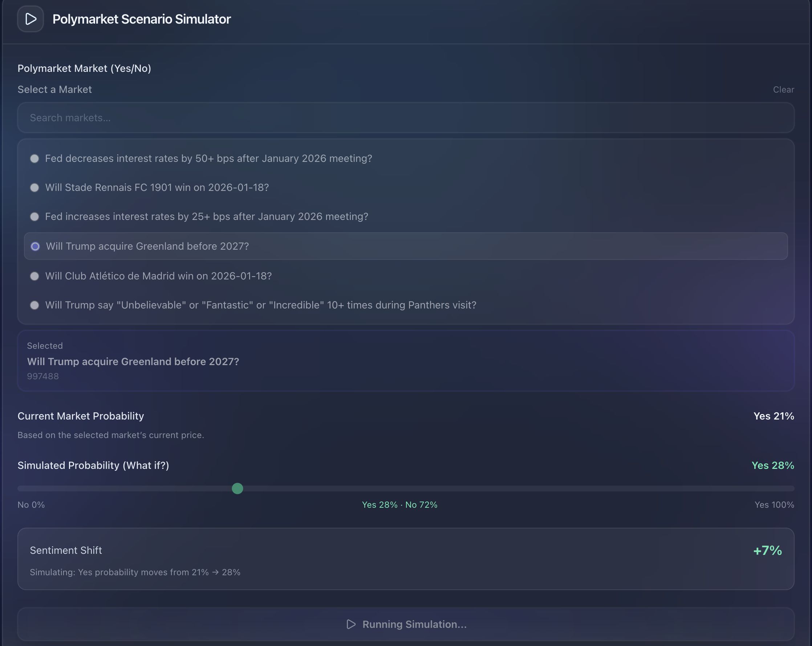
Task: Click the Yes 21% current probability value
Action: 774,416
